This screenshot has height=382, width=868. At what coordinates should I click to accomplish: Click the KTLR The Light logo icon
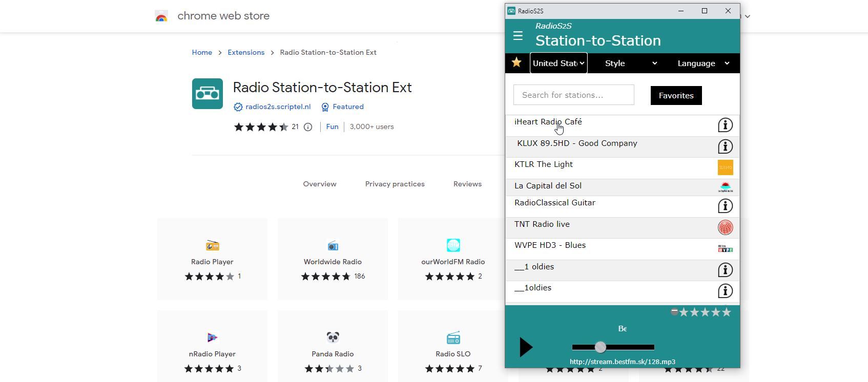pos(725,167)
